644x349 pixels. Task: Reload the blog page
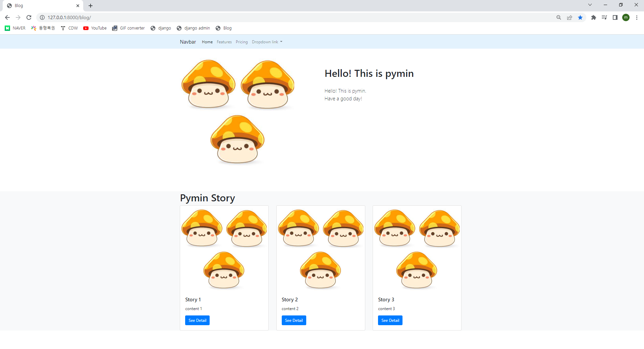29,17
